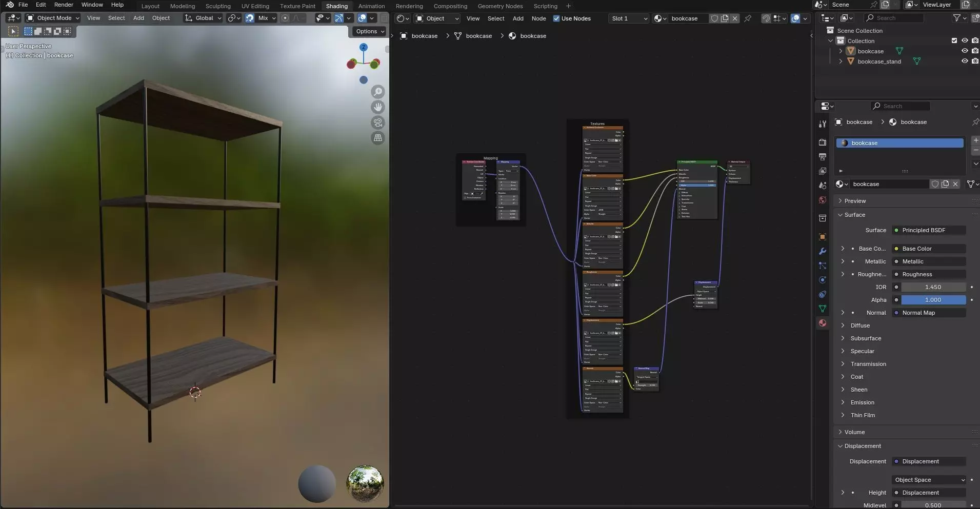Open the Tool properties tab icon

coord(823,124)
